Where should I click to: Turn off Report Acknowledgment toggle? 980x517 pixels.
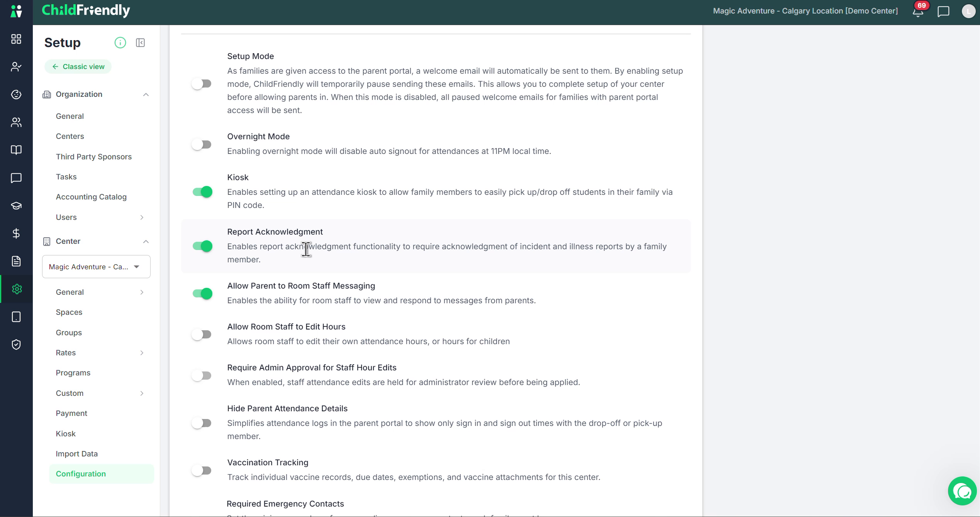coord(202,246)
